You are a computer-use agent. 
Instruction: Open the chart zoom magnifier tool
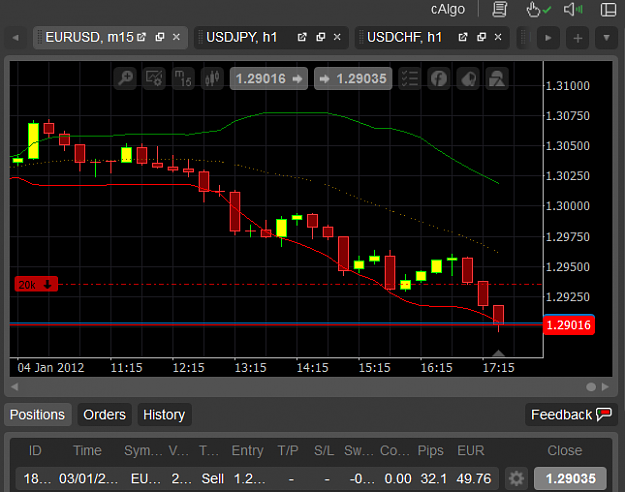pyautogui.click(x=125, y=78)
